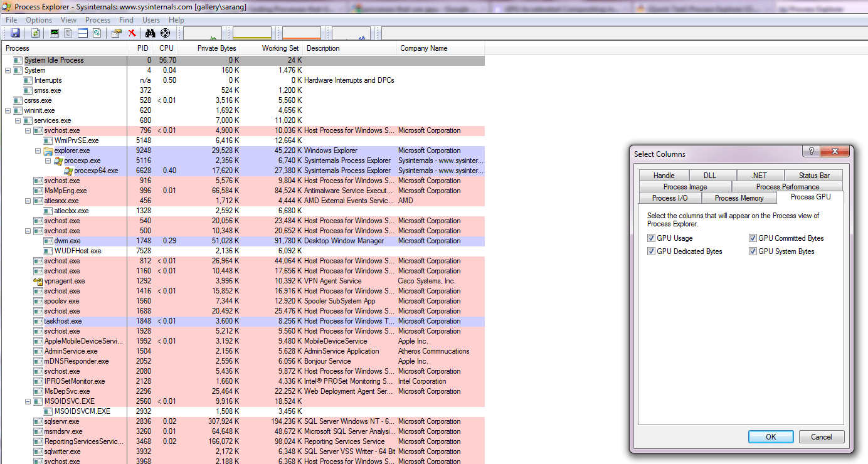
Task: Open the Help menu
Action: point(177,20)
